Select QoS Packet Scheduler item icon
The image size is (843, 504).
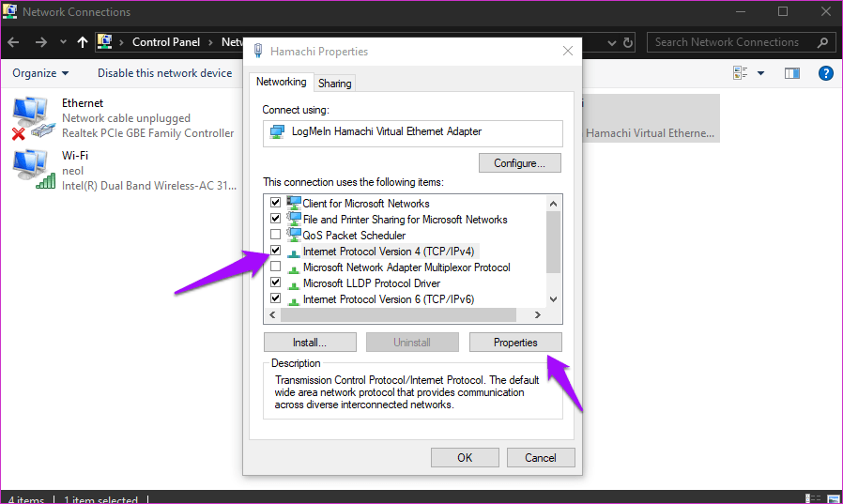point(294,235)
